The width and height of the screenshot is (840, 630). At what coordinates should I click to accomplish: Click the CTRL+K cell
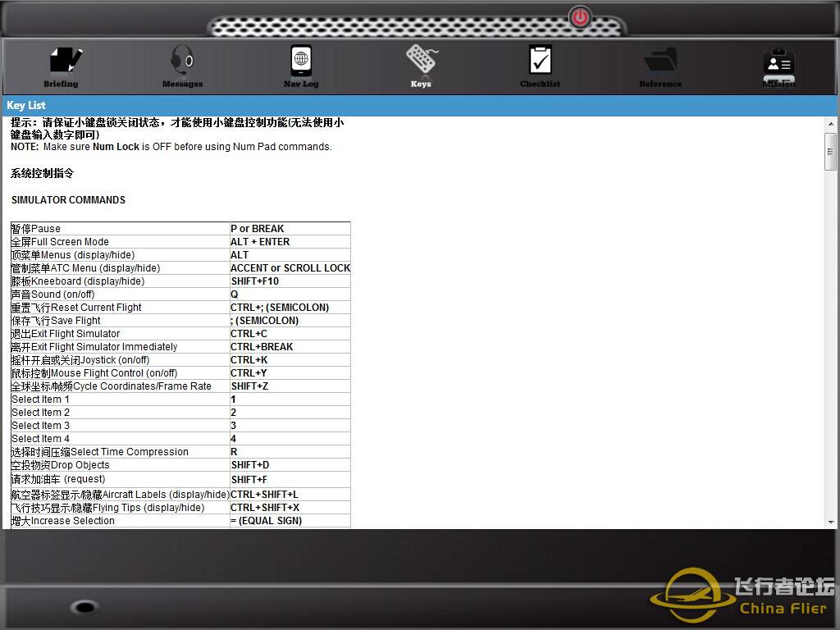pos(290,360)
